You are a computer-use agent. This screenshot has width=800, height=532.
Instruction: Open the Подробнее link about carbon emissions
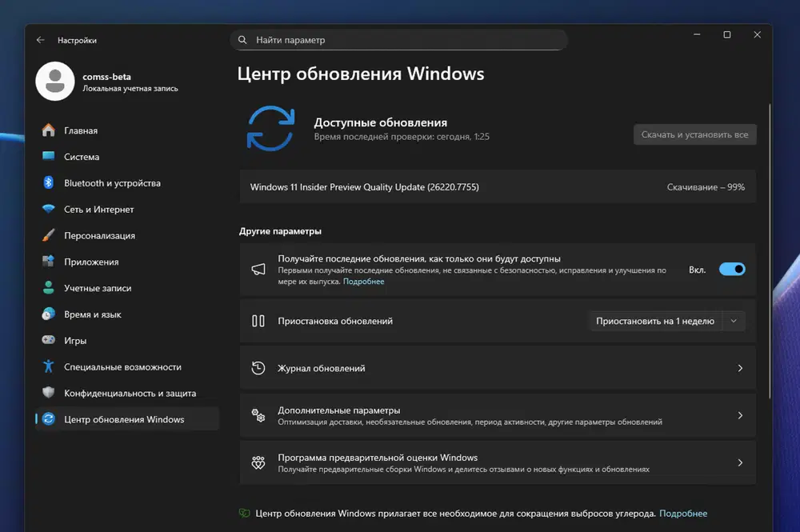tap(684, 513)
